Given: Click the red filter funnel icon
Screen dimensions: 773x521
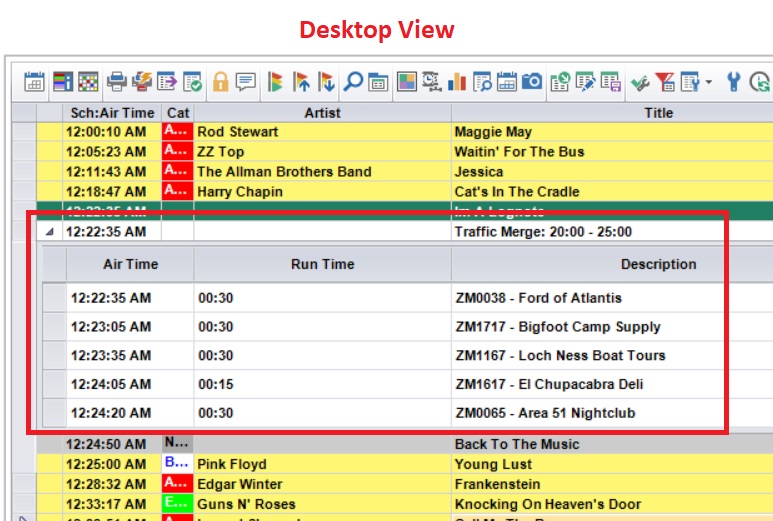Looking at the screenshot, I should pos(665,82).
